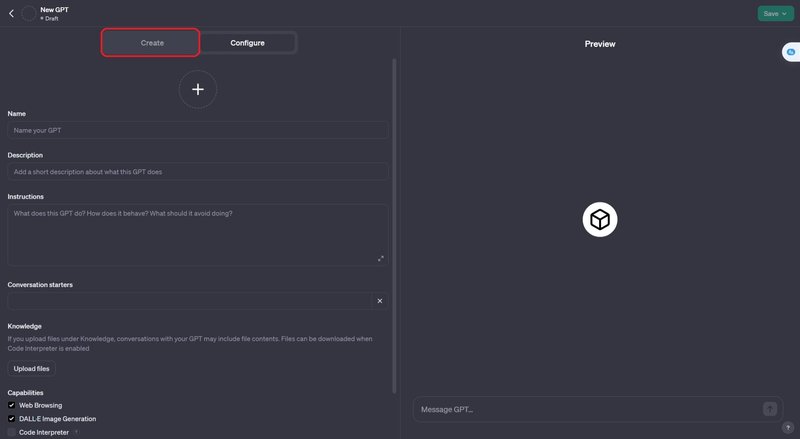This screenshot has height=439, width=800.
Task: Click the 'Preview' heading
Action: pyautogui.click(x=600, y=44)
